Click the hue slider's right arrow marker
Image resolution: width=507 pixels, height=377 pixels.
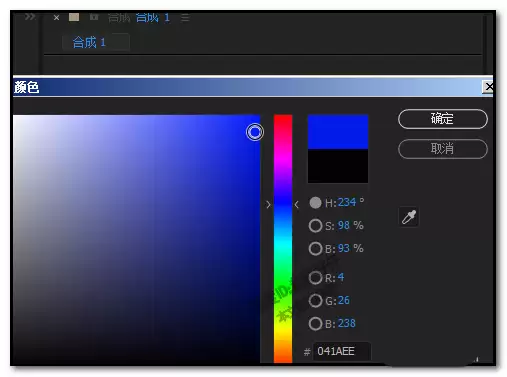(x=296, y=205)
